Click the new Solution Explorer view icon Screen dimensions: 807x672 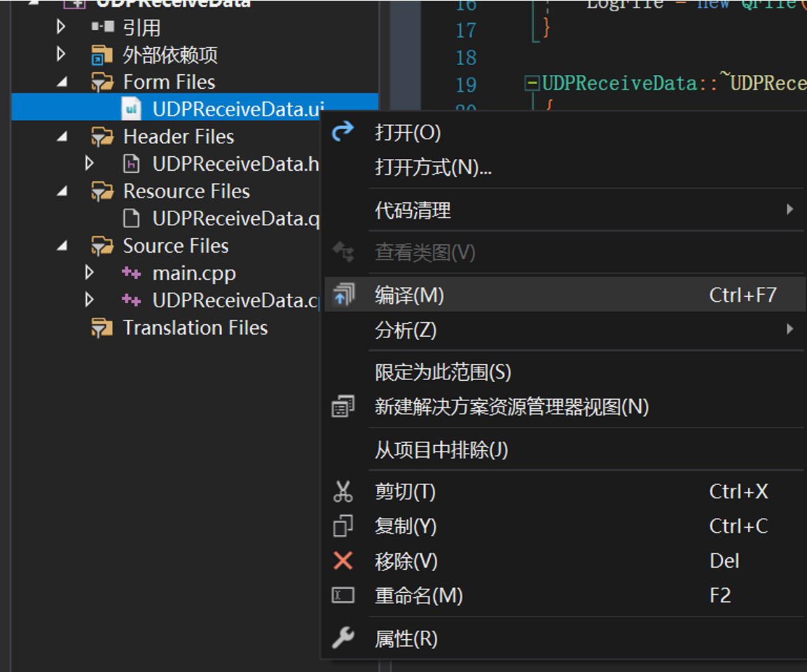[343, 406]
